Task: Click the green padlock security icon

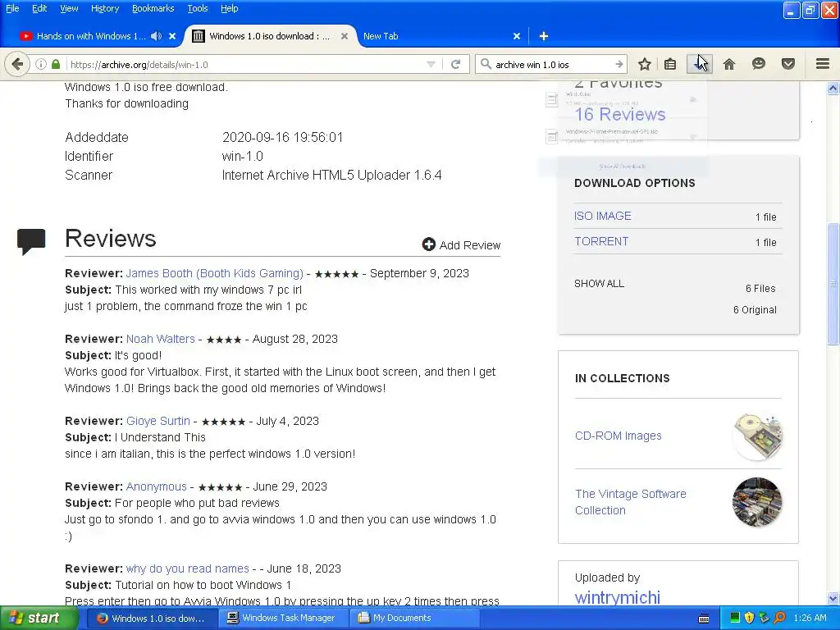Action: click(x=56, y=64)
